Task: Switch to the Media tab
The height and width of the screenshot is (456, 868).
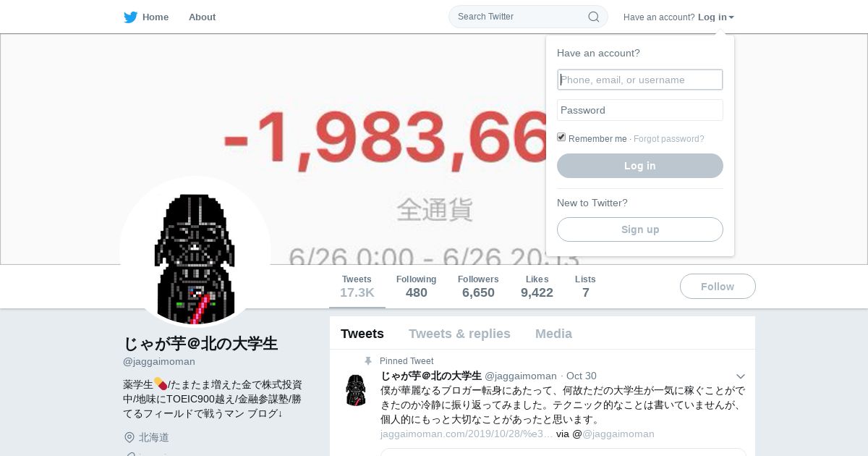Action: pyautogui.click(x=553, y=334)
